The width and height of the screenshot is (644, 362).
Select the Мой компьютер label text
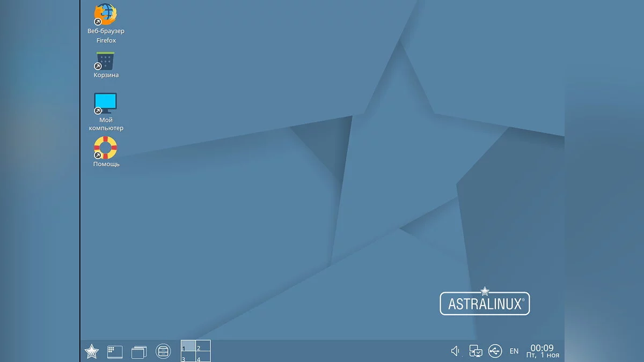pyautogui.click(x=106, y=124)
